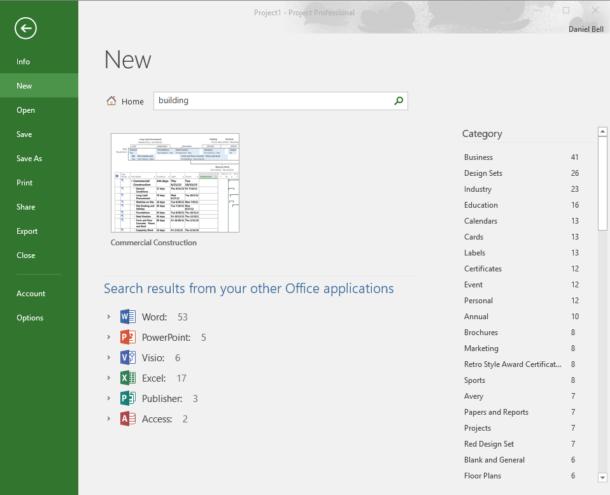Filter by Design Sets category
610x495 pixels.
click(x=521, y=173)
